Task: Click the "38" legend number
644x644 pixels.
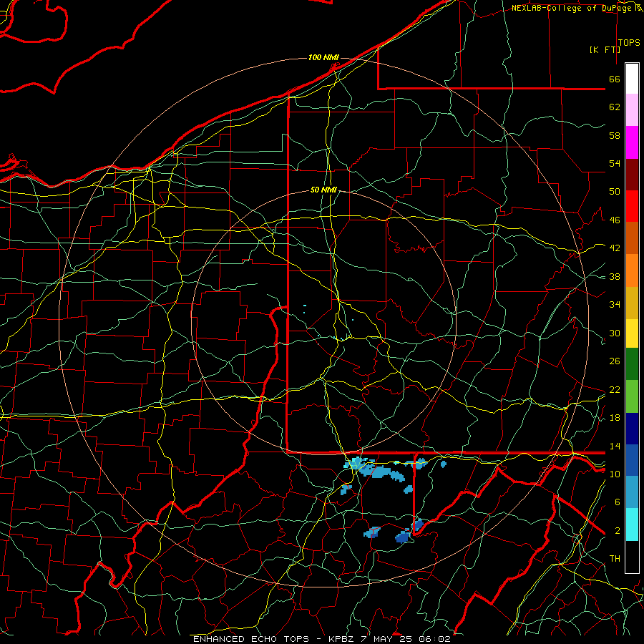Action: coord(615,276)
